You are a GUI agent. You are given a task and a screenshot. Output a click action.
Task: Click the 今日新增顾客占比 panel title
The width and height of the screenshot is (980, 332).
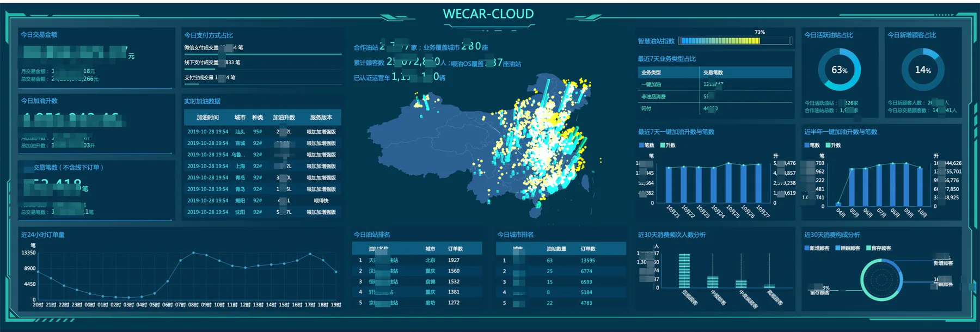click(912, 35)
